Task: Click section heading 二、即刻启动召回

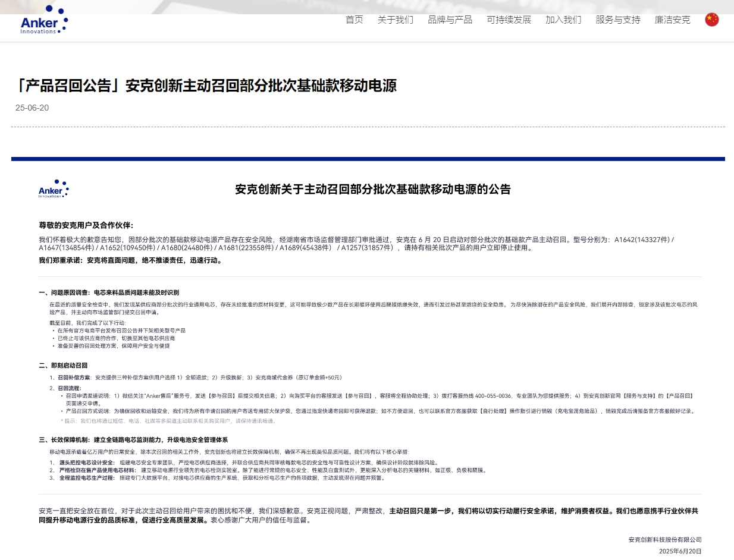Action: 63,365
